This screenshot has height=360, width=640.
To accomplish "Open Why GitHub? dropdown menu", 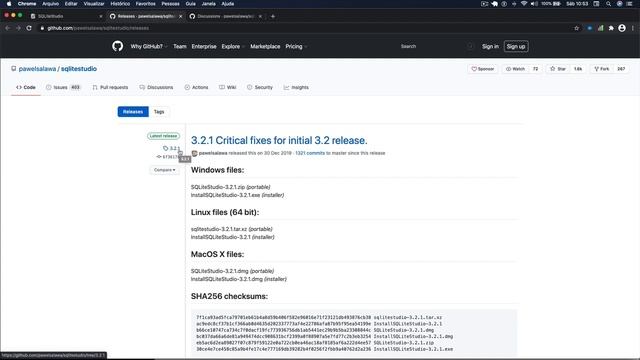I will click(x=149, y=47).
